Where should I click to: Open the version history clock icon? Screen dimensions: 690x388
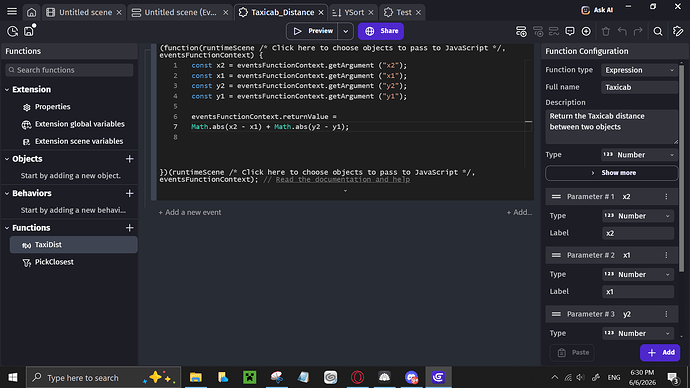12,31
